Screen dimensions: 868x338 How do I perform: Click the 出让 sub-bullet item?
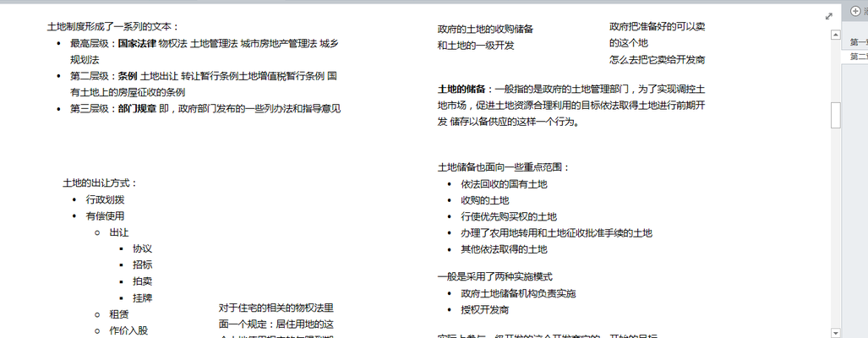119,232
